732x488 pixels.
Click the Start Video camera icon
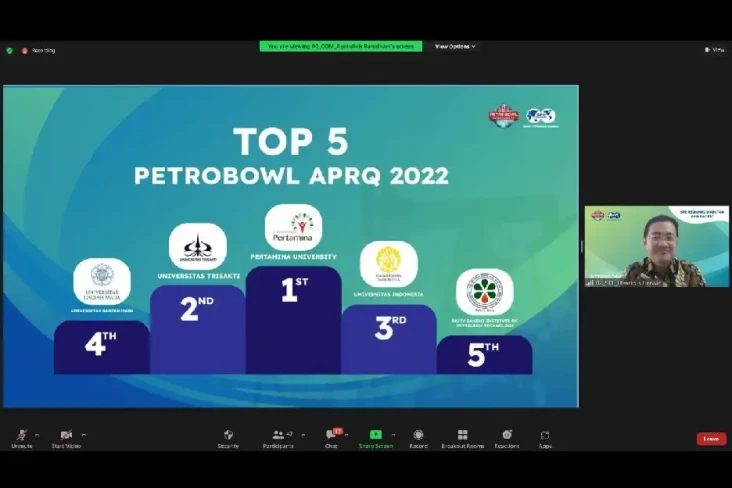click(66, 435)
